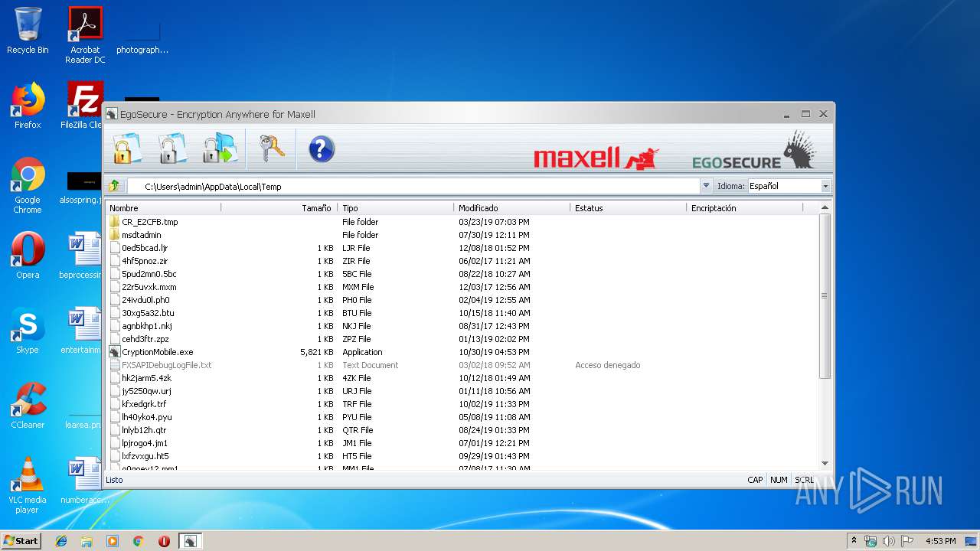Viewport: 980px width, 551px height.
Task: Launch Acrobat Reader DC from desktop
Action: point(85,35)
